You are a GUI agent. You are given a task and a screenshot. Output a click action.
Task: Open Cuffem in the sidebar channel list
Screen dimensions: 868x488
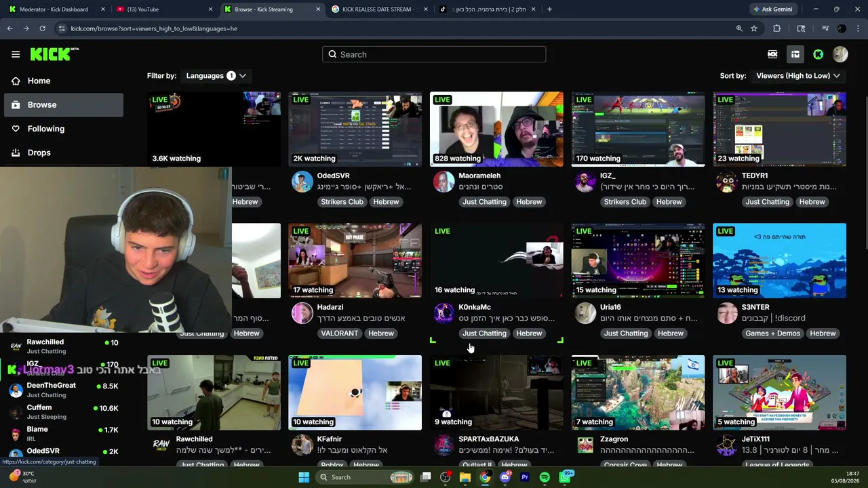click(62, 411)
